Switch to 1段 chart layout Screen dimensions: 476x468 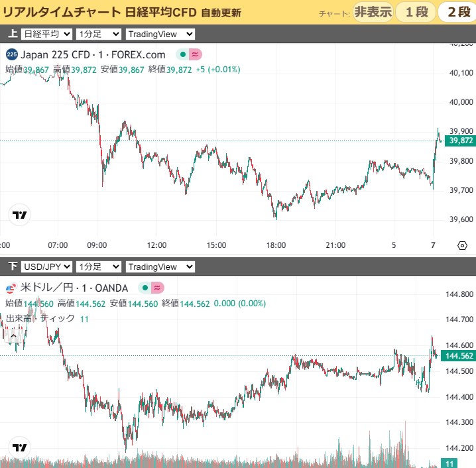tap(415, 12)
